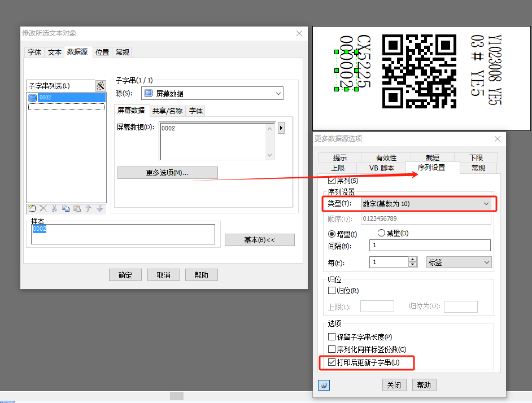Click the 每(E) spinner down arrow

413,265
